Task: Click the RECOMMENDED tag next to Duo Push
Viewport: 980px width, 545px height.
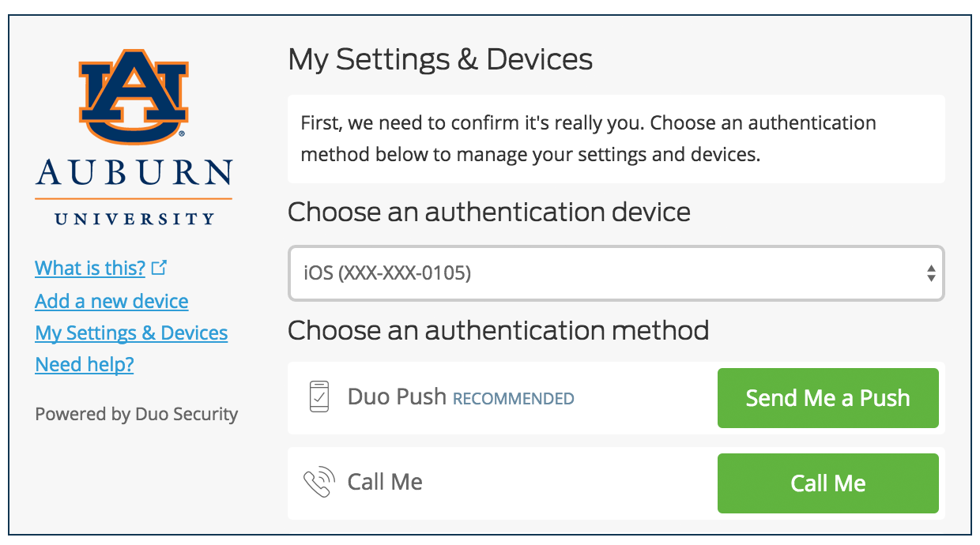Action: point(513,399)
